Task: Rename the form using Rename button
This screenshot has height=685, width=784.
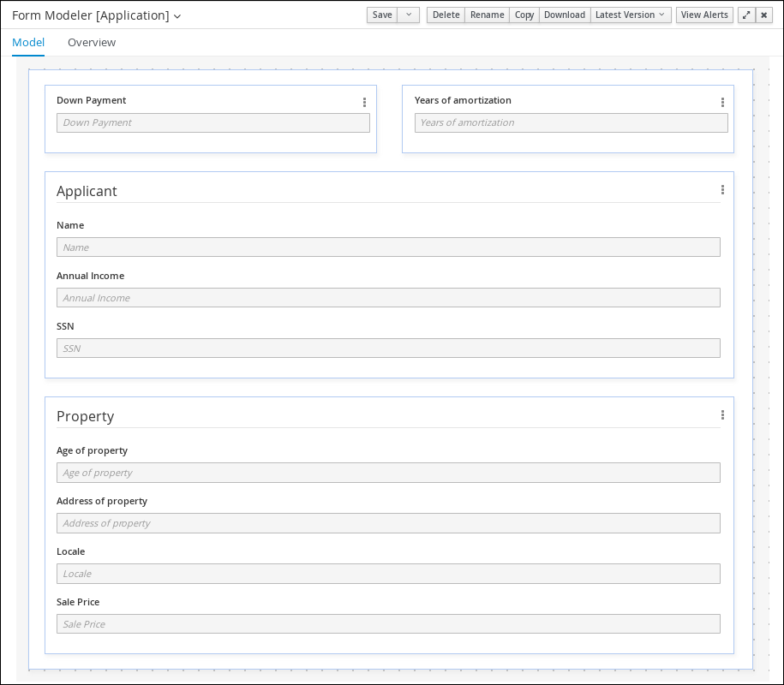Action: click(x=487, y=15)
